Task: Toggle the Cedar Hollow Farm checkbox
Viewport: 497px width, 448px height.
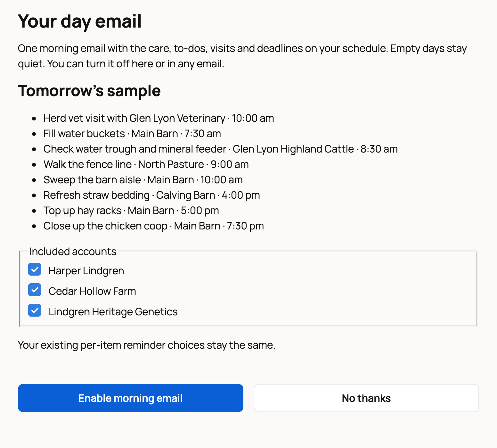Action: 35,290
